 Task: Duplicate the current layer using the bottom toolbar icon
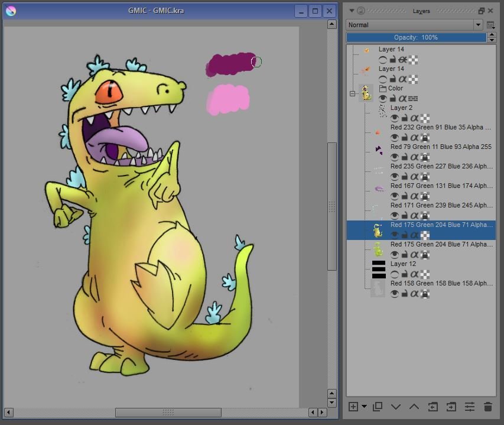click(378, 407)
